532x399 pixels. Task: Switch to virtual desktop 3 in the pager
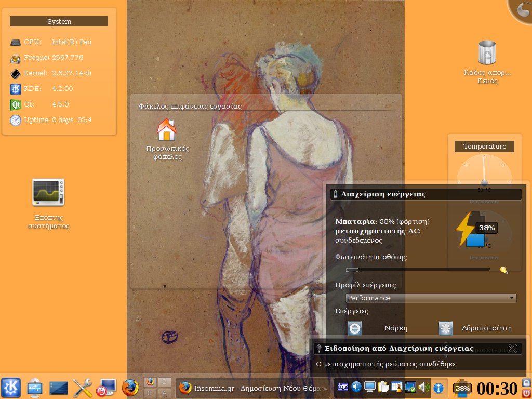[x=150, y=393]
